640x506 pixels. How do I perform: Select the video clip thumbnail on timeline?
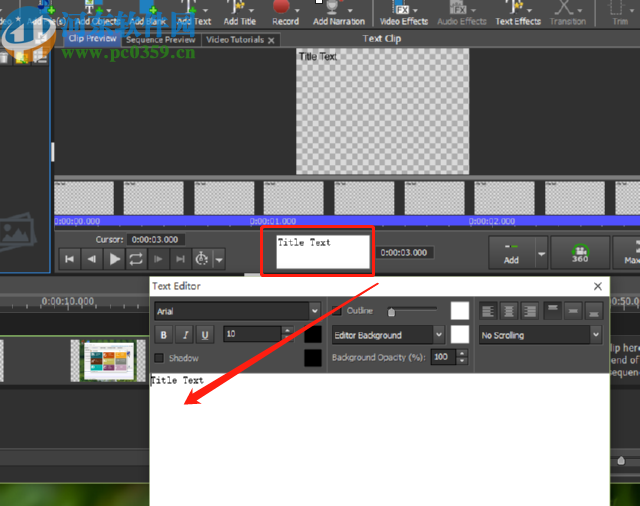109,361
